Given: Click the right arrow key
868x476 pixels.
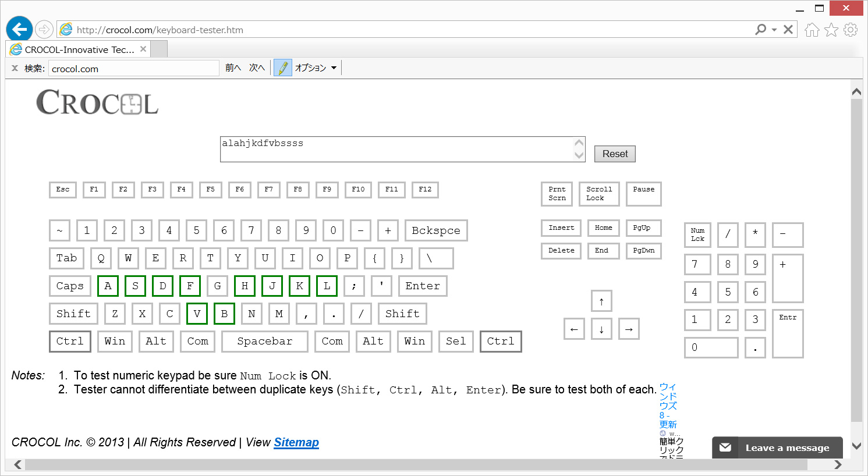Looking at the screenshot, I should [x=629, y=329].
